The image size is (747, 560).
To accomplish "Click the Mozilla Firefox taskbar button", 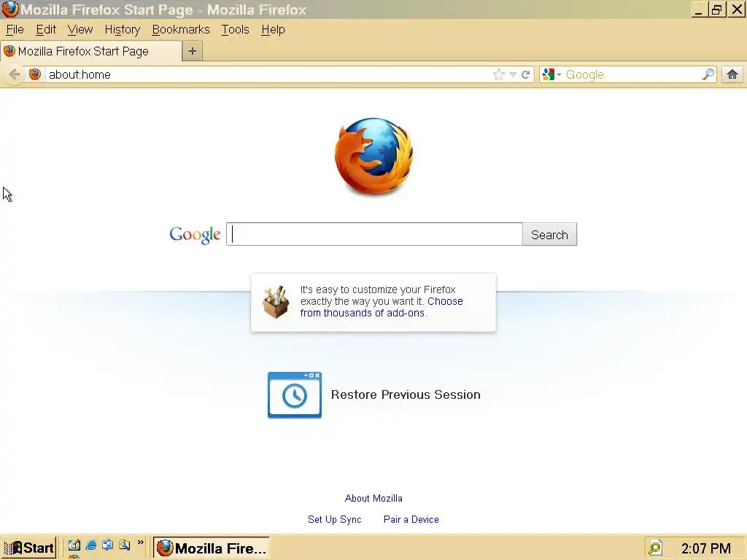I will pyautogui.click(x=211, y=548).
